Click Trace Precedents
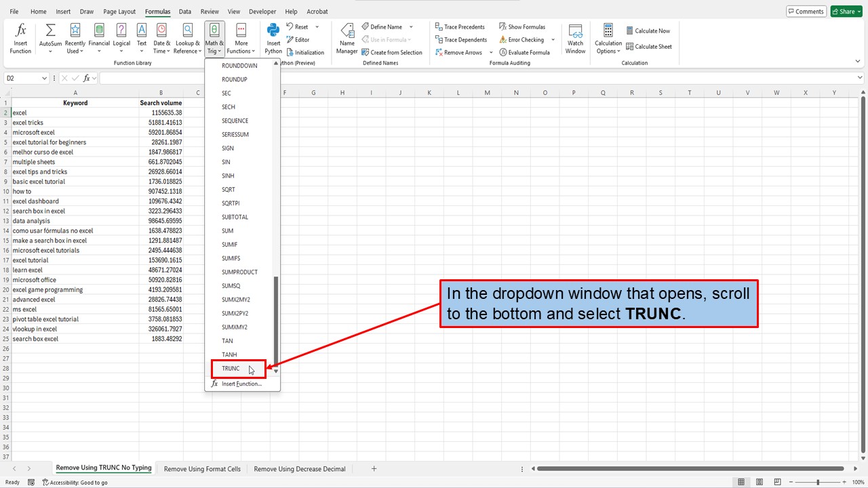The image size is (868, 488). (x=461, y=26)
